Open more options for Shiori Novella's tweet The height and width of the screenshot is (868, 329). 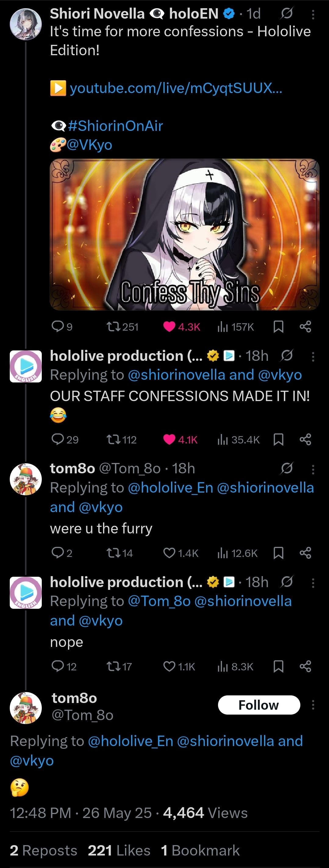[x=313, y=15]
